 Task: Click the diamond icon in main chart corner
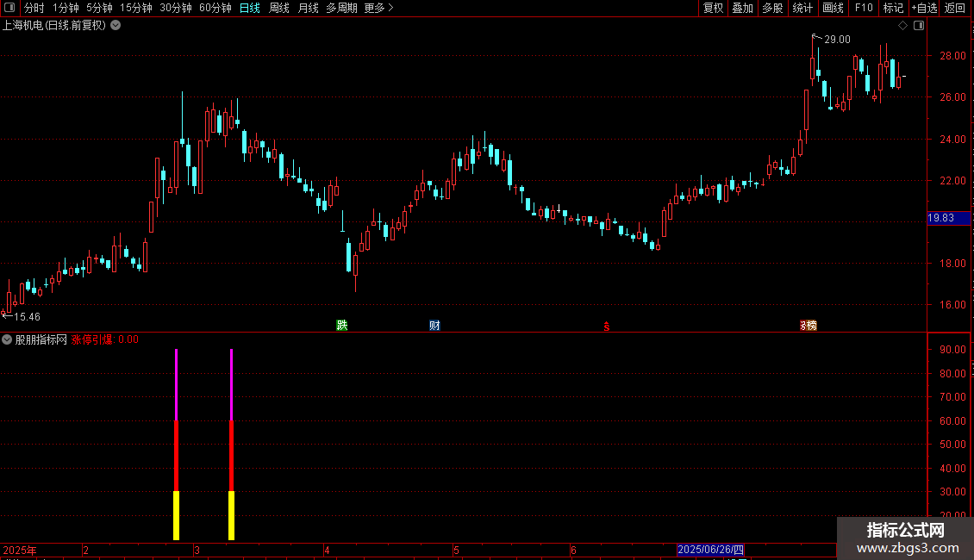tap(903, 26)
